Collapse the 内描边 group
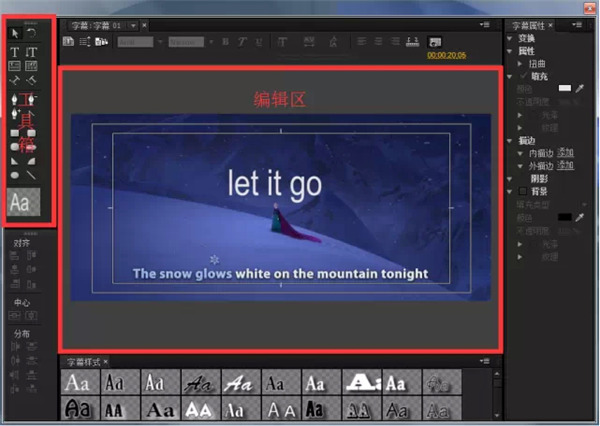600x426 pixels. coord(520,153)
